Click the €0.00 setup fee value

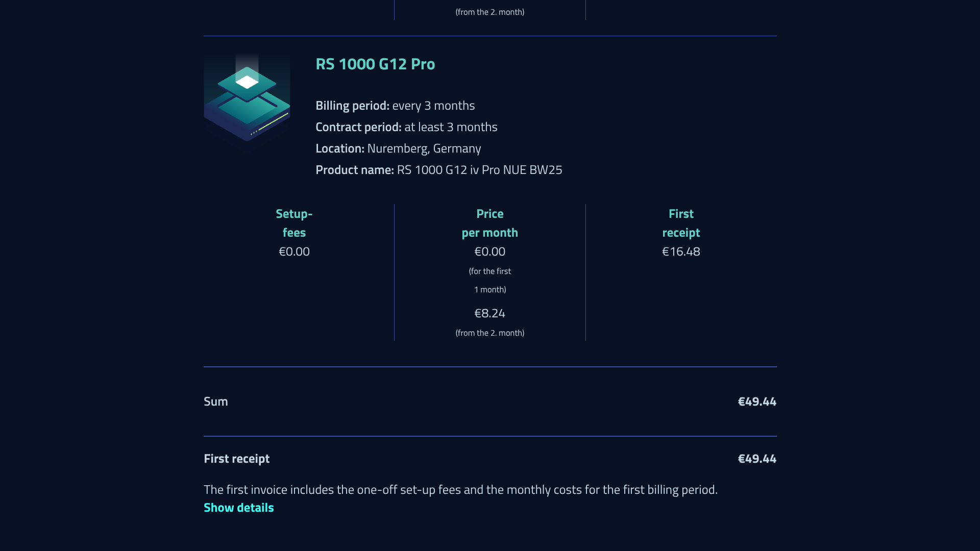(x=294, y=252)
